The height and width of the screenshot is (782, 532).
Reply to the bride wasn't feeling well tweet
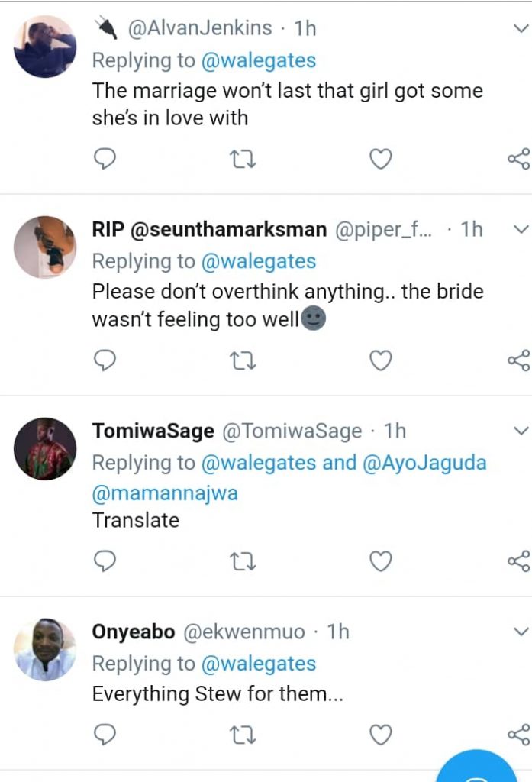pos(104,360)
